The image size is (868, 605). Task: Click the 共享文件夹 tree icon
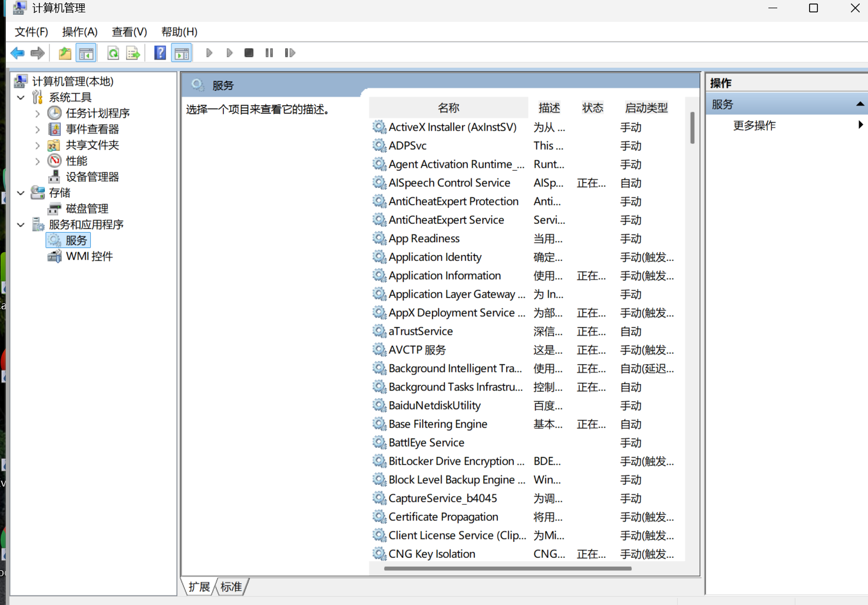click(54, 145)
